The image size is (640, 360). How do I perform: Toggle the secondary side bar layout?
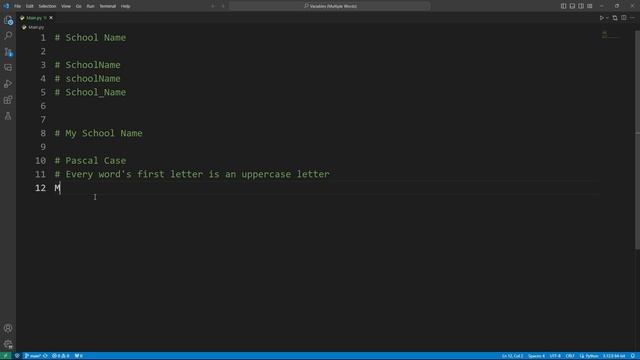click(x=581, y=6)
